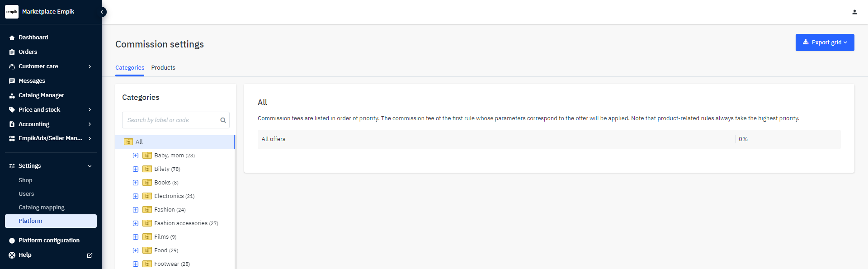Collapse the sidebar with the arrow toggle
The height and width of the screenshot is (269, 868).
tap(102, 12)
